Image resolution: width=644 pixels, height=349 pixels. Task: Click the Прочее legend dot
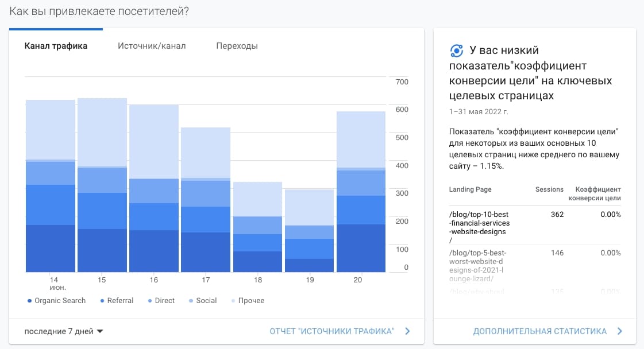click(x=233, y=301)
